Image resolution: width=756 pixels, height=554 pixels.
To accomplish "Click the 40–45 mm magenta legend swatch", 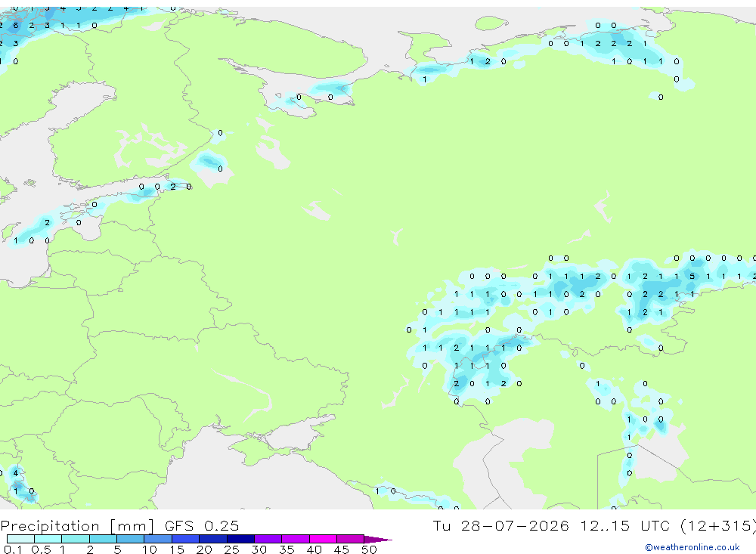I will click(323, 539).
